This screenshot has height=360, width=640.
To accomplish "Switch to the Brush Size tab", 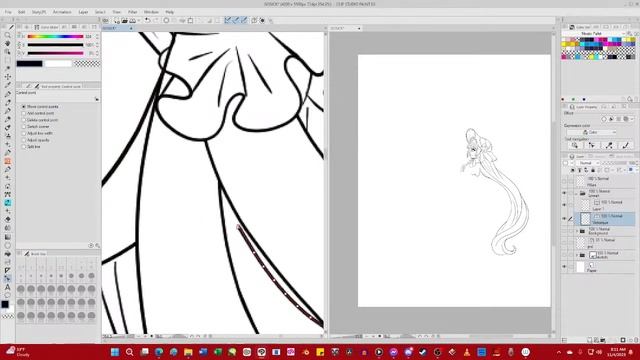I will [35, 254].
